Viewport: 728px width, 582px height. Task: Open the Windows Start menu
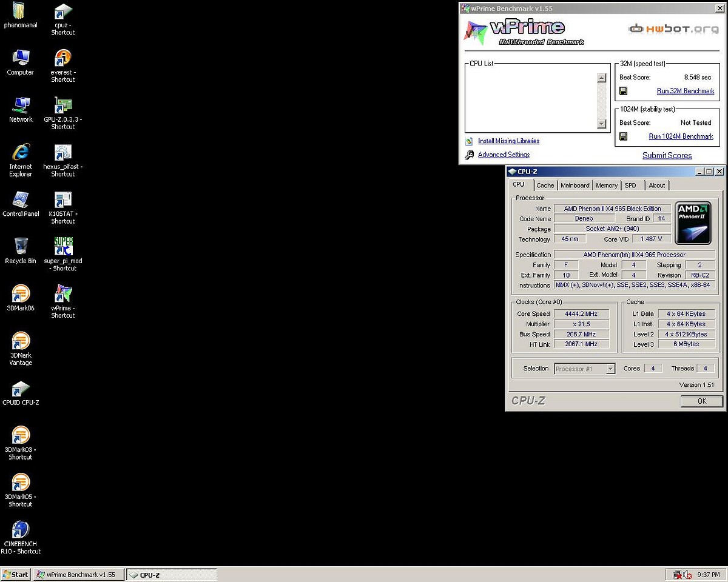click(16, 575)
